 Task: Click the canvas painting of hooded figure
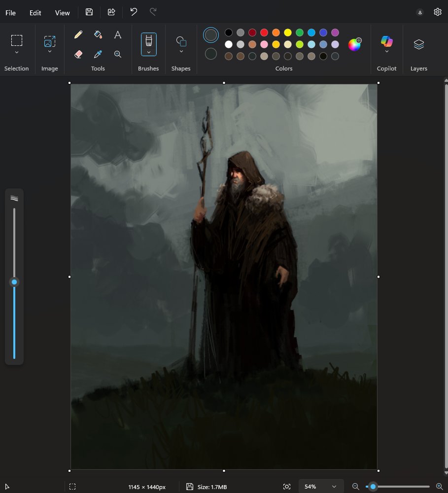point(224,277)
